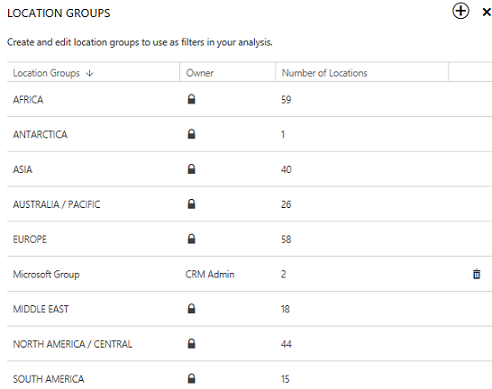Click the MIDDLE EAST lock icon
Viewport: 492px width, 389px height.
[191, 309]
